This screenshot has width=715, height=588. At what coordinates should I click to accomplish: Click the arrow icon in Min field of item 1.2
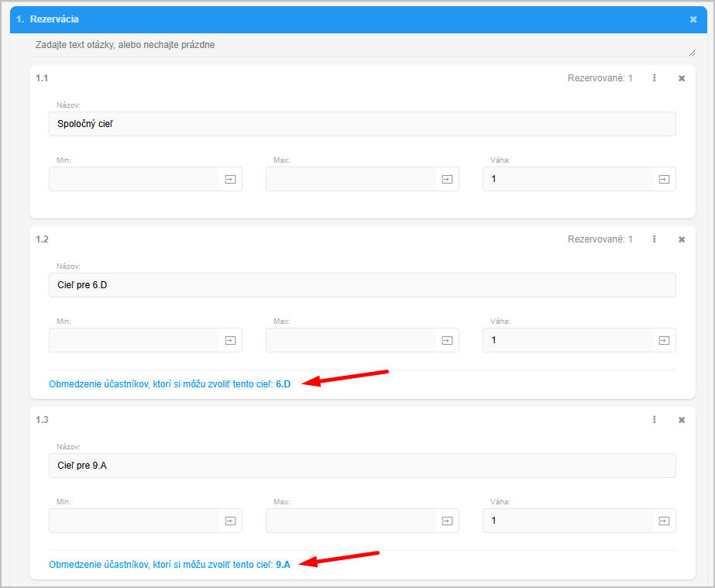(230, 340)
